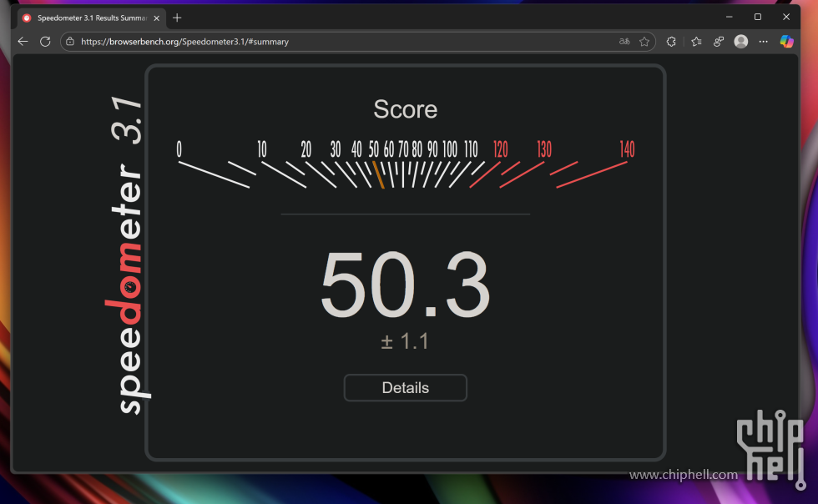This screenshot has width=818, height=504.
Task: Open a new browser tab
Action: pos(177,18)
